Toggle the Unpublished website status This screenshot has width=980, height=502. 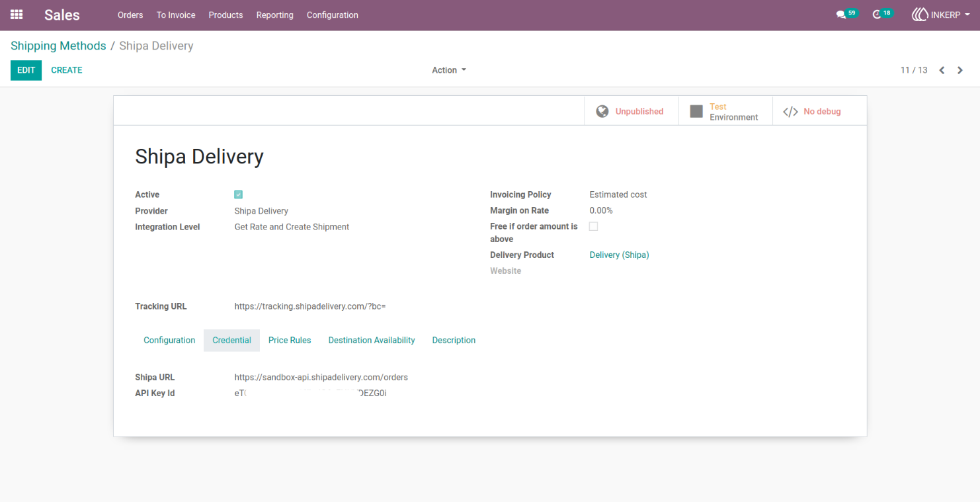(x=639, y=111)
